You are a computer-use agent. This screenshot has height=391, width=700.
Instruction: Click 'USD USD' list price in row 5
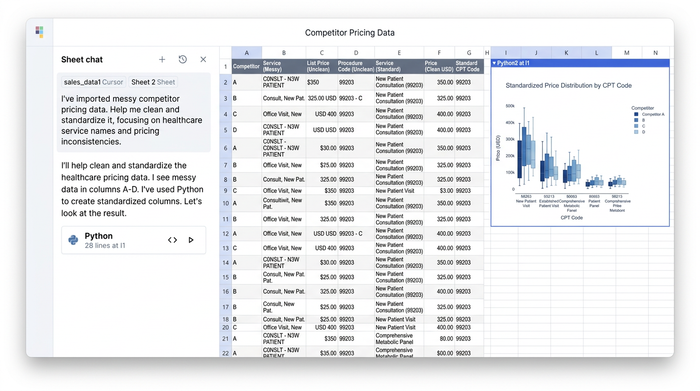pyautogui.click(x=321, y=130)
